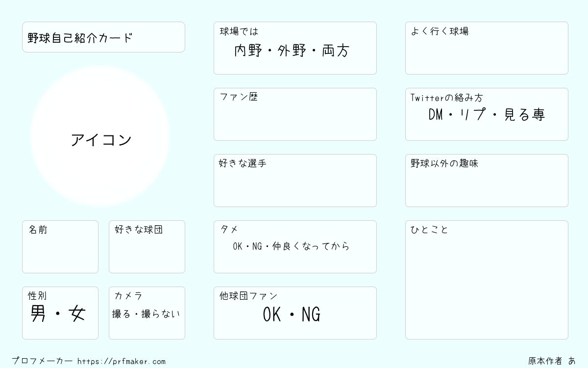Pick DM in Twitterの絡み方
This screenshot has height=368, width=588.
[x=436, y=114]
